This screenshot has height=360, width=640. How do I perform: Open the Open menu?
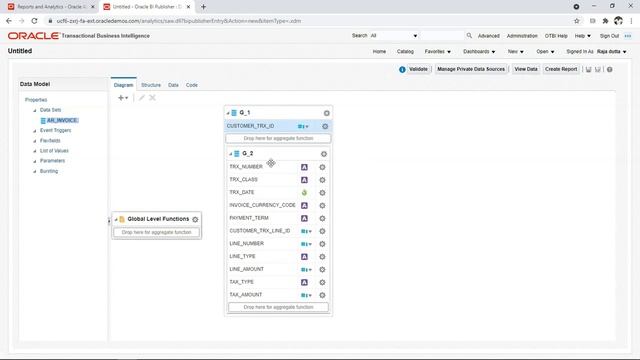pos(545,51)
